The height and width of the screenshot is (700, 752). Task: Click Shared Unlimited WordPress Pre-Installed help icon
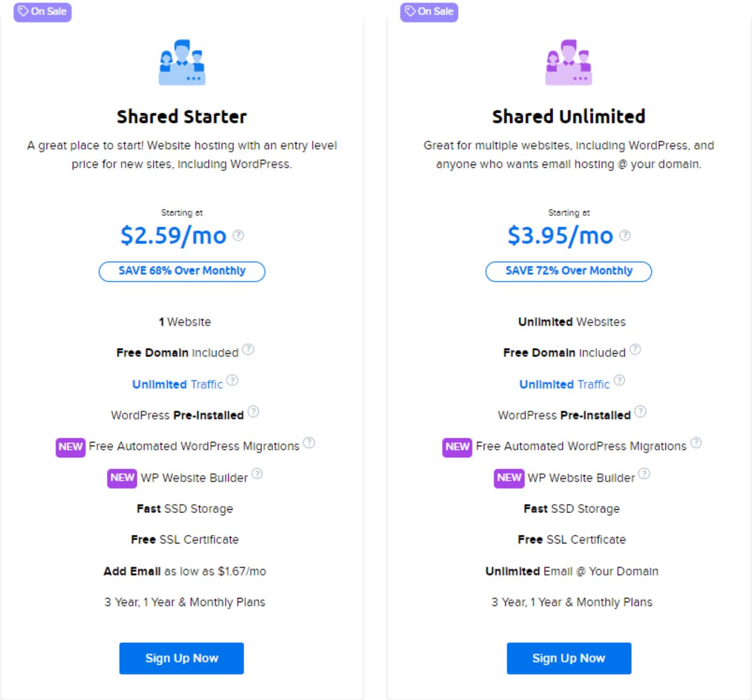tap(640, 411)
